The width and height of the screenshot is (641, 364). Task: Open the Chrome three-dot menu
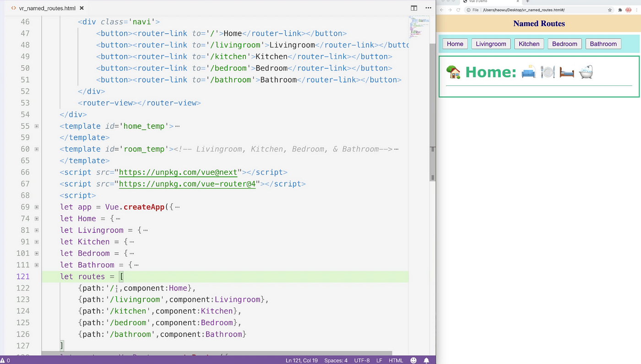636,10
